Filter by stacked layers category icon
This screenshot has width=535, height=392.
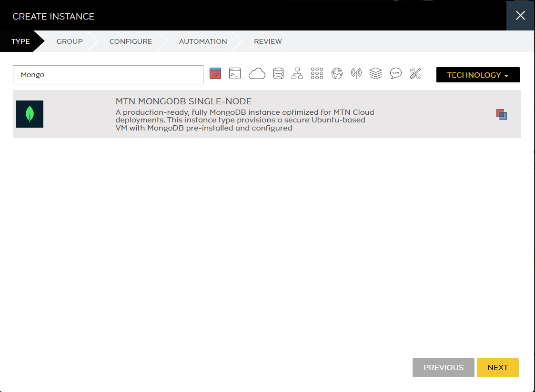tap(376, 74)
